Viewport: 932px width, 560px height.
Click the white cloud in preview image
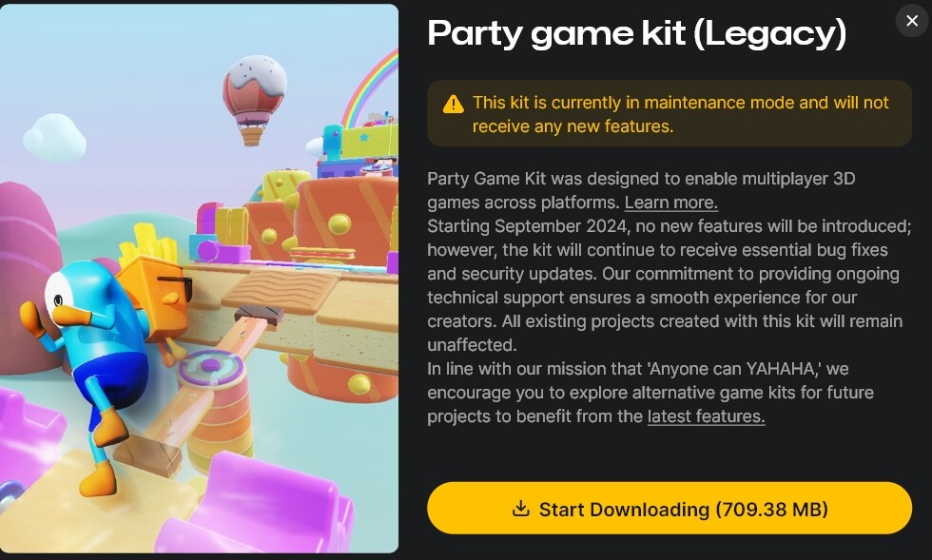point(55,139)
